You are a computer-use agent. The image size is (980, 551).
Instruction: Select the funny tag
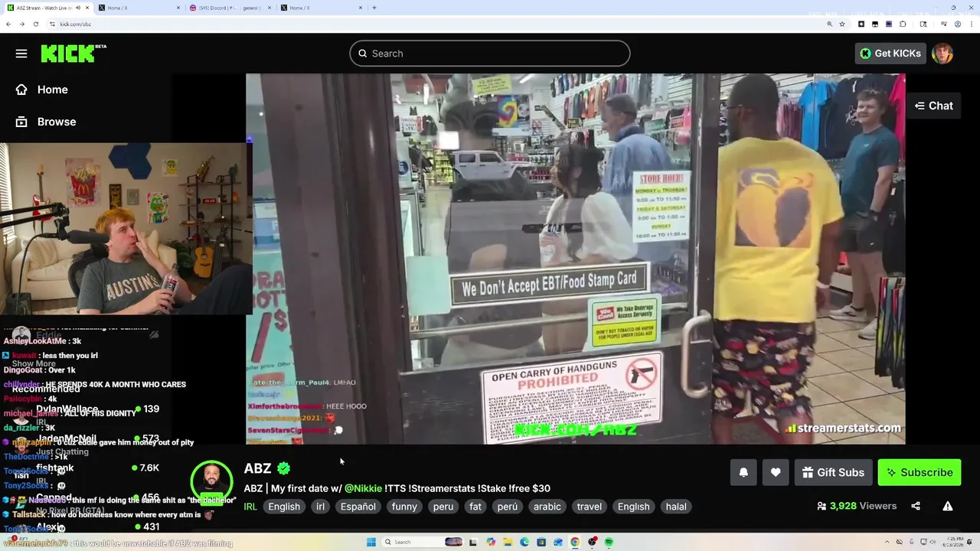click(x=404, y=507)
